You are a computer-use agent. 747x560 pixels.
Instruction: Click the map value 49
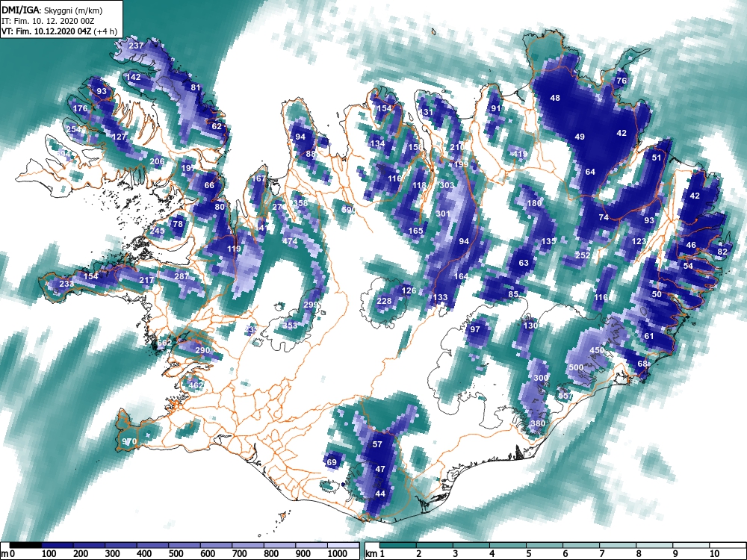[580, 137]
